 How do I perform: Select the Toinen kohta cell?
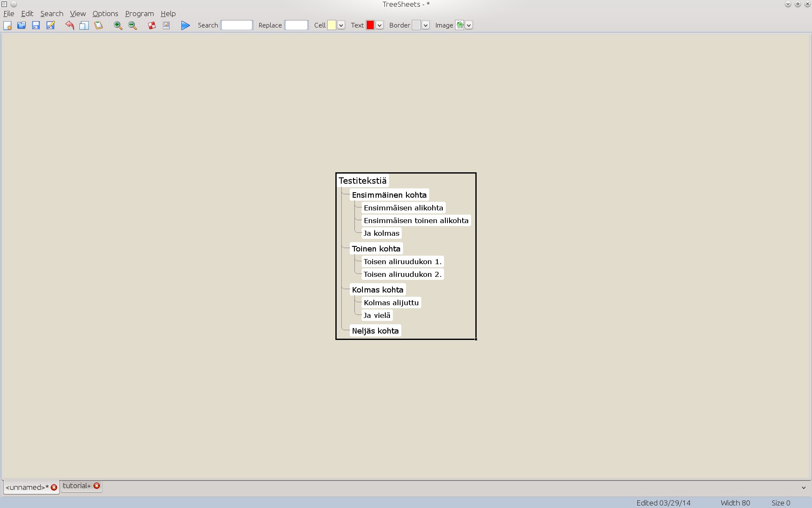coord(376,249)
